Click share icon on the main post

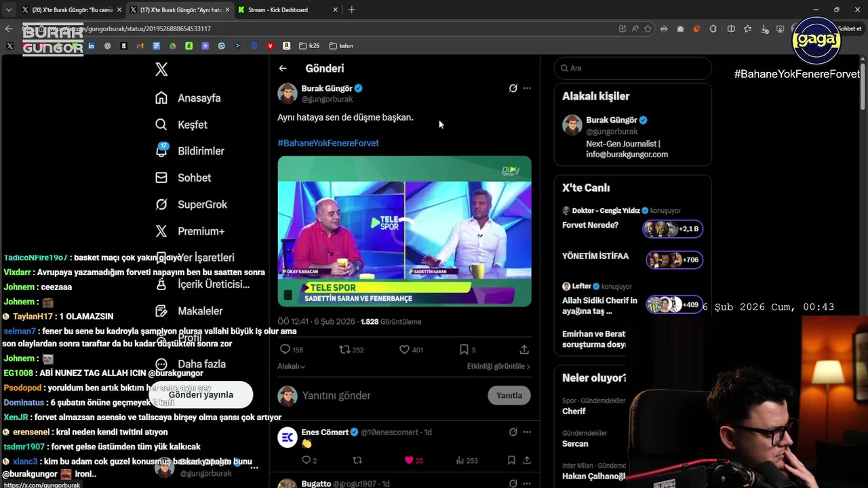pyautogui.click(x=524, y=350)
